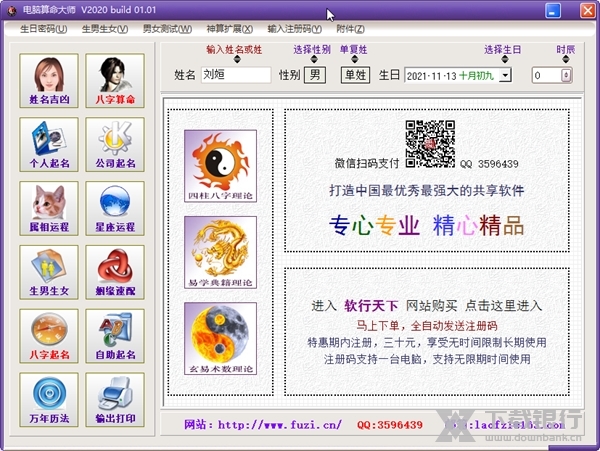Screen dimensions: 600x451
Task: Open the 玄易术数理论 sun-moon taiji image
Action: (220, 339)
